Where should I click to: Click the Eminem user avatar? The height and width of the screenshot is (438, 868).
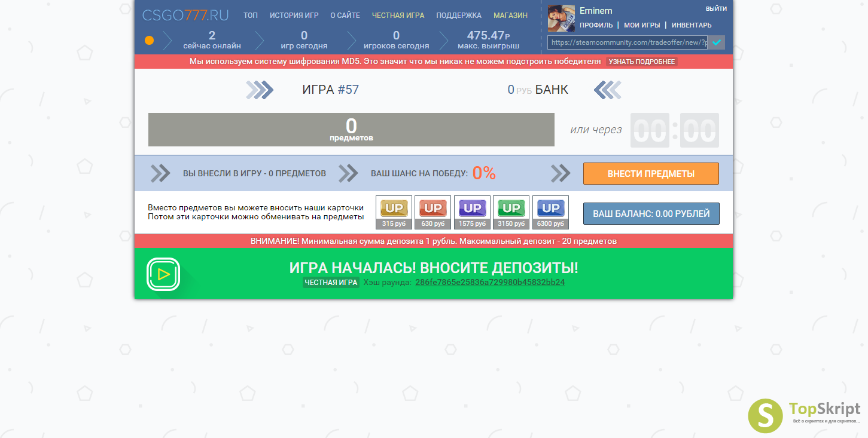[x=561, y=18]
